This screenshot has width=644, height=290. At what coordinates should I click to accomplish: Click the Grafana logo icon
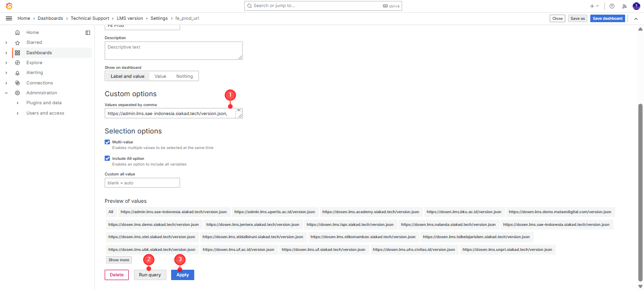(9, 6)
